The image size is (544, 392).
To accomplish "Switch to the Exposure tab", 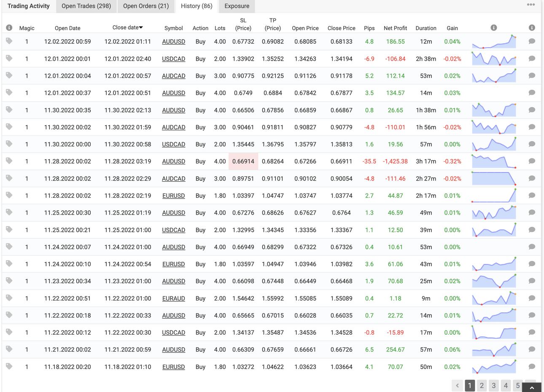I will (237, 6).
